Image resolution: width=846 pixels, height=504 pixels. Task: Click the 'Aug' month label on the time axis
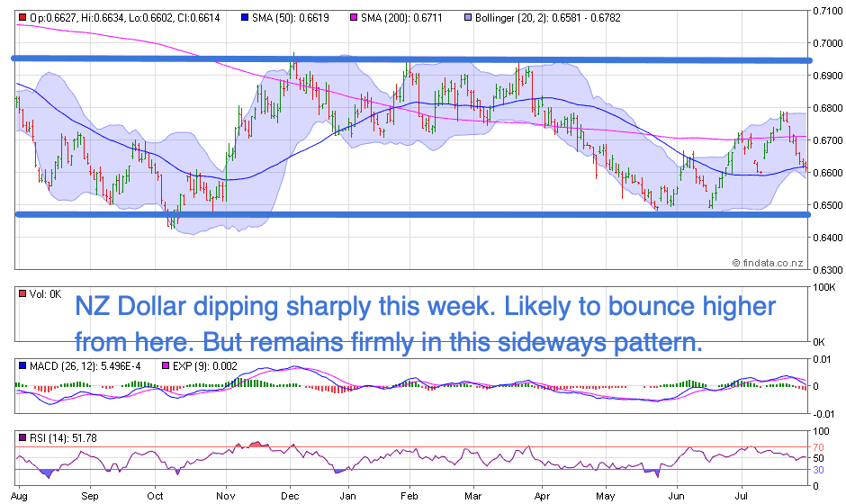click(x=19, y=496)
